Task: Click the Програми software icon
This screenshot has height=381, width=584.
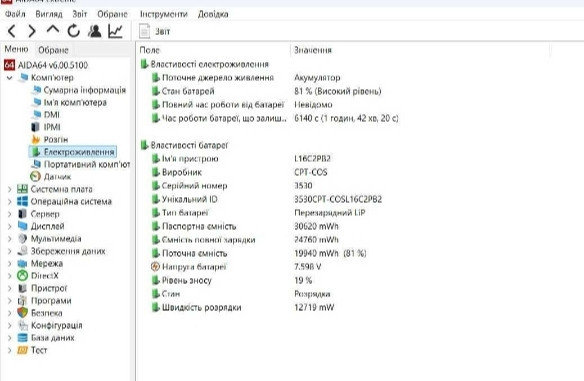Action: click(22, 301)
